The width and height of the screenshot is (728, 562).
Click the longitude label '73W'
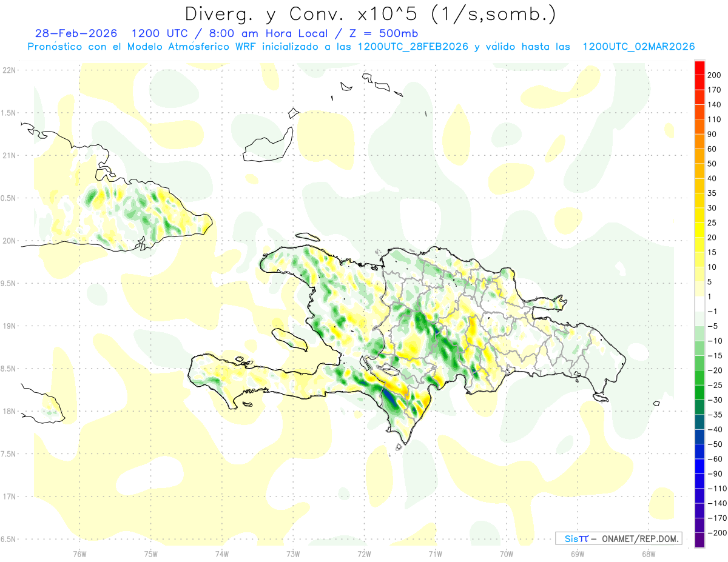point(293,554)
